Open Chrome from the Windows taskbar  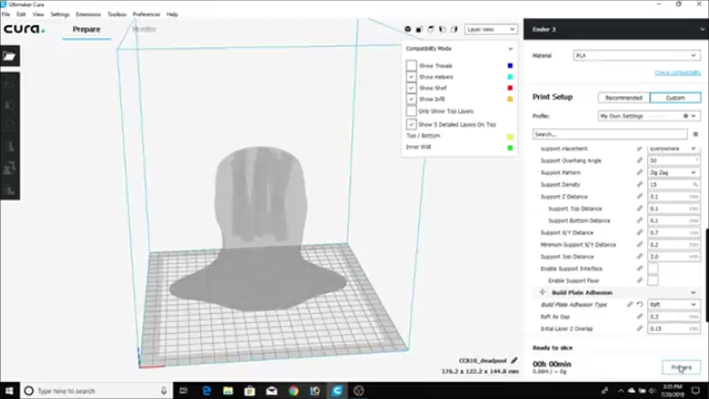[293, 391]
